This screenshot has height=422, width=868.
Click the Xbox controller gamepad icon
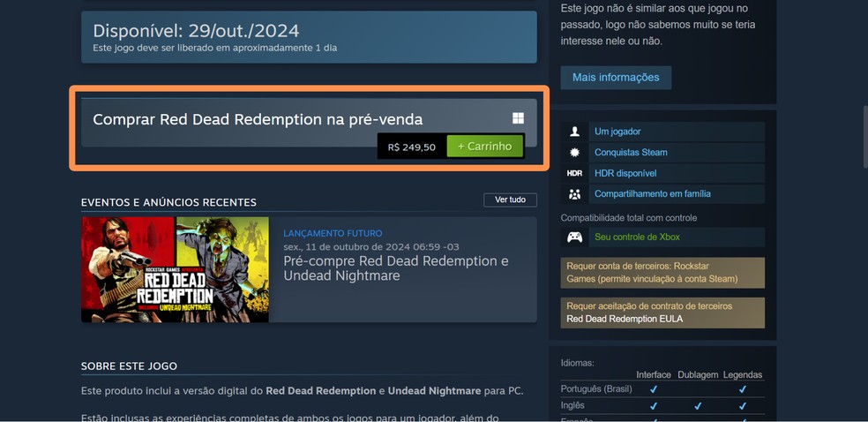(x=574, y=237)
